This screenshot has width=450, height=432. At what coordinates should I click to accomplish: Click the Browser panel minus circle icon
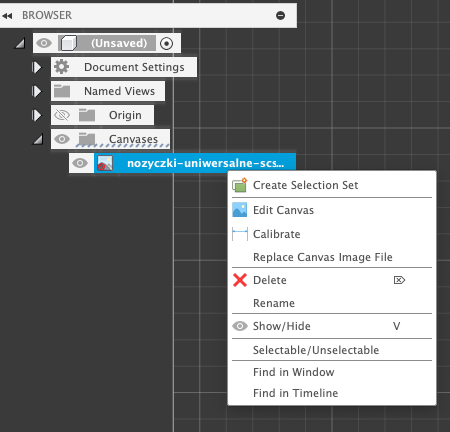click(281, 15)
